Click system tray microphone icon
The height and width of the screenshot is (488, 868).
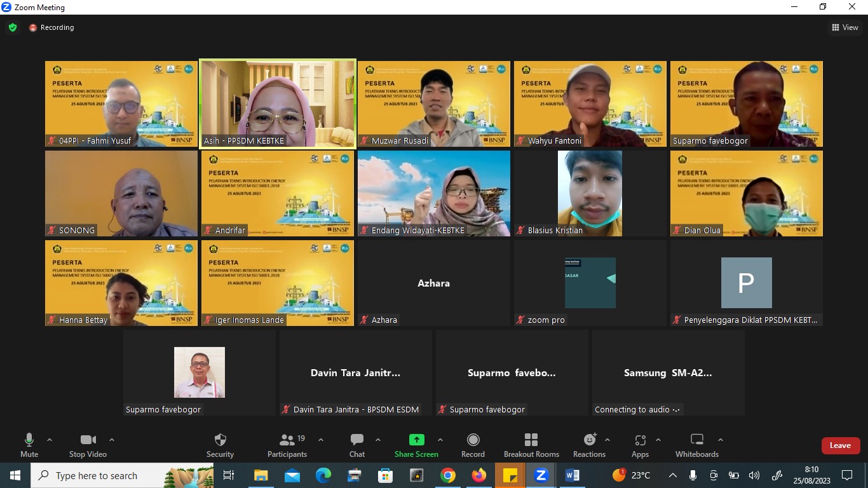(x=693, y=475)
